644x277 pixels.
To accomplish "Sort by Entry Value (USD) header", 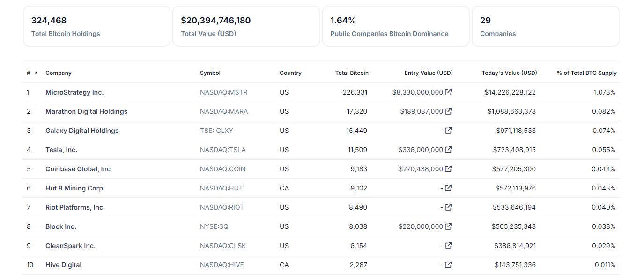I will coord(429,73).
